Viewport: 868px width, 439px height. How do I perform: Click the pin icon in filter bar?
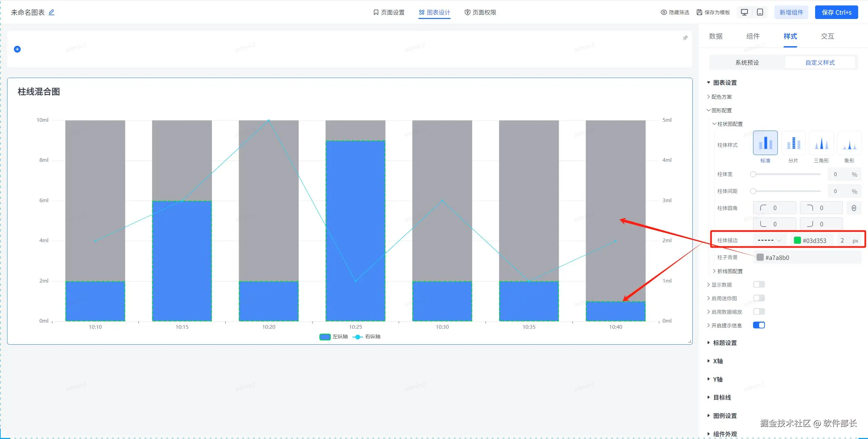685,38
